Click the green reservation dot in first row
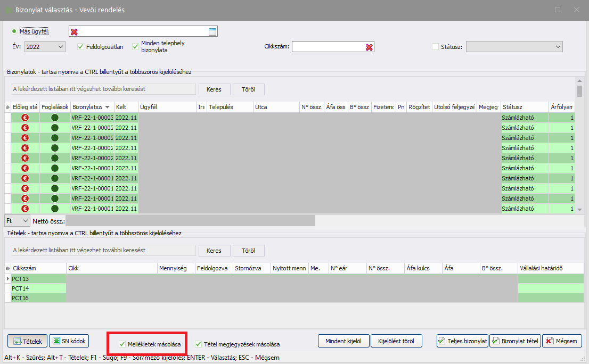 [x=55, y=118]
